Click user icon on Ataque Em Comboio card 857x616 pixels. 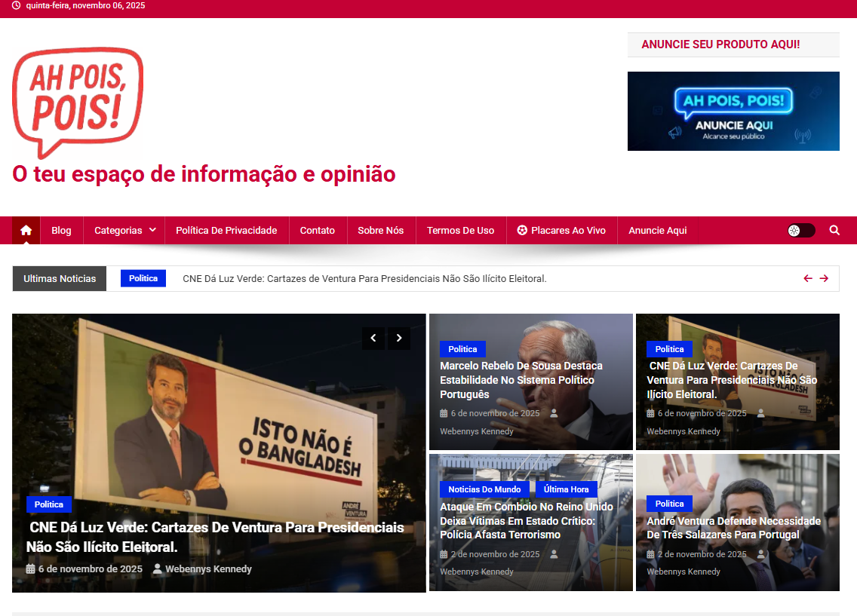(554, 554)
